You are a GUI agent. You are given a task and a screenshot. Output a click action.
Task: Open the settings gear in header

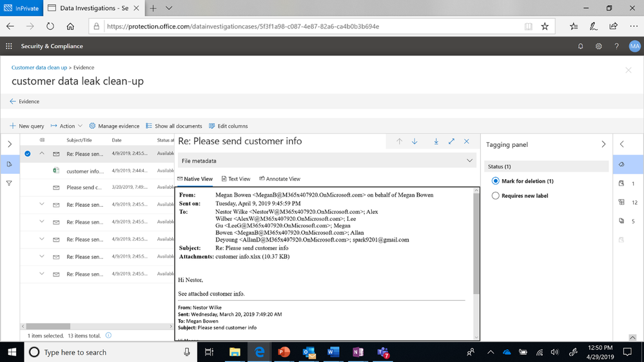click(x=598, y=46)
